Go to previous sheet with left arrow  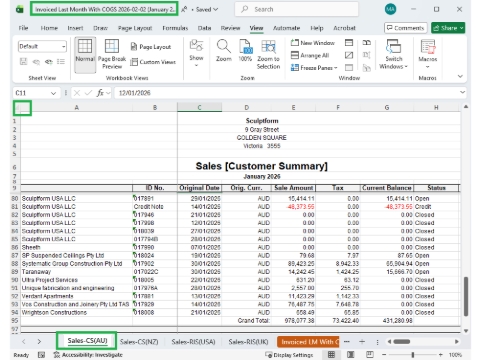click(x=24, y=342)
